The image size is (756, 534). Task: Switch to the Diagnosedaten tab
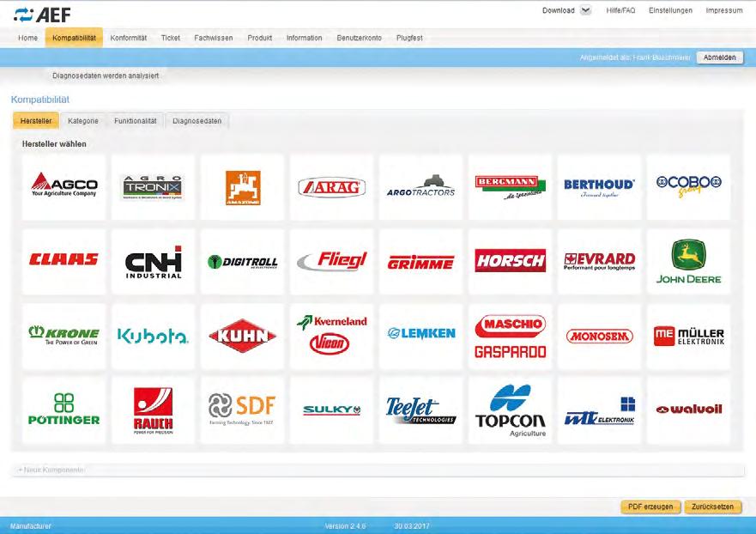click(197, 120)
